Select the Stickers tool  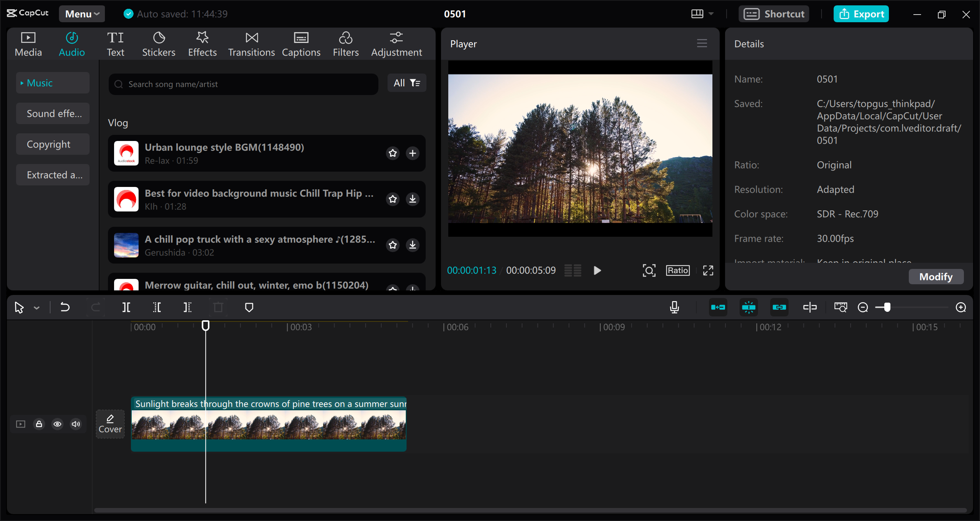[x=158, y=43]
